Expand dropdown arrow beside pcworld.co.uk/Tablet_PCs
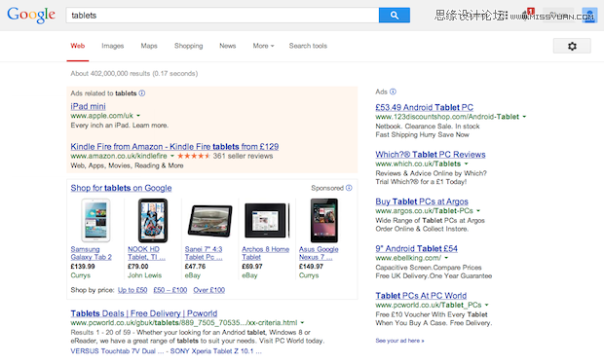The width and height of the screenshot is (604, 364). tap(487, 305)
